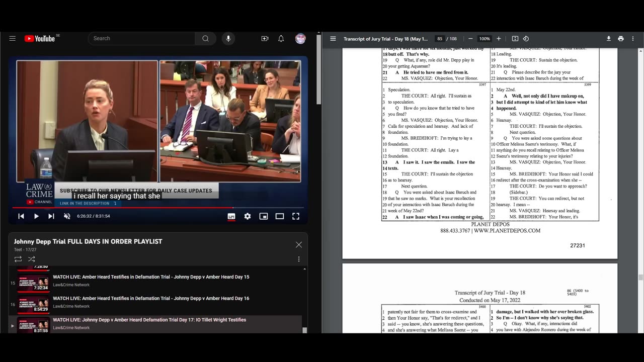Click page number 27231 in PDF
The height and width of the screenshot is (362, 644).
(578, 246)
